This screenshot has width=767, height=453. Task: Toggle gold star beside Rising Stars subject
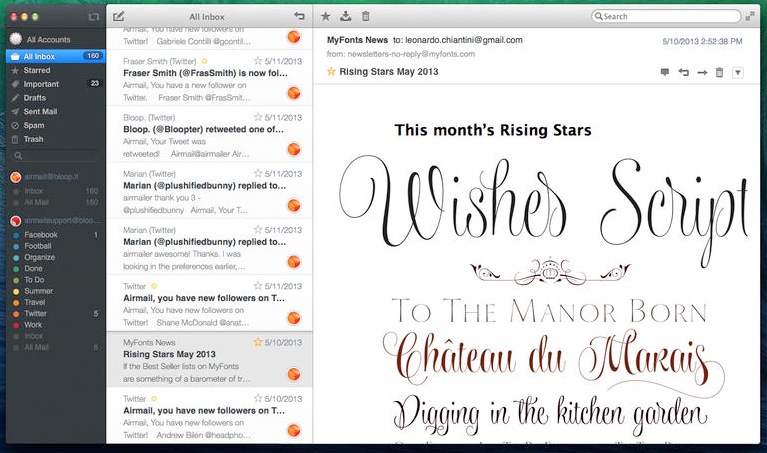tap(331, 72)
